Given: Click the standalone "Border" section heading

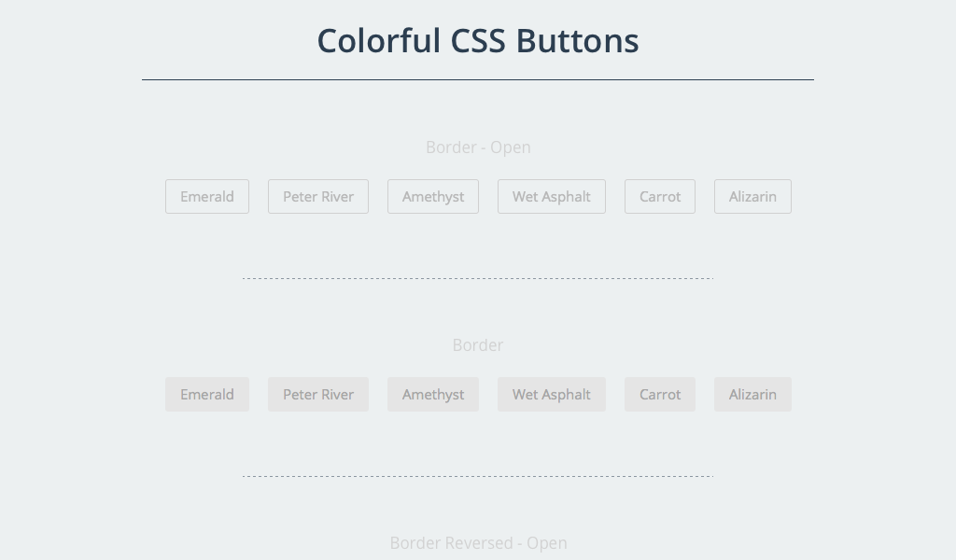Looking at the screenshot, I should click(x=478, y=345).
